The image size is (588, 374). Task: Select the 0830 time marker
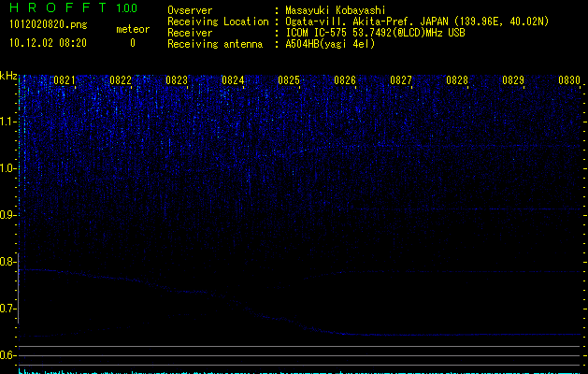pyautogui.click(x=569, y=81)
